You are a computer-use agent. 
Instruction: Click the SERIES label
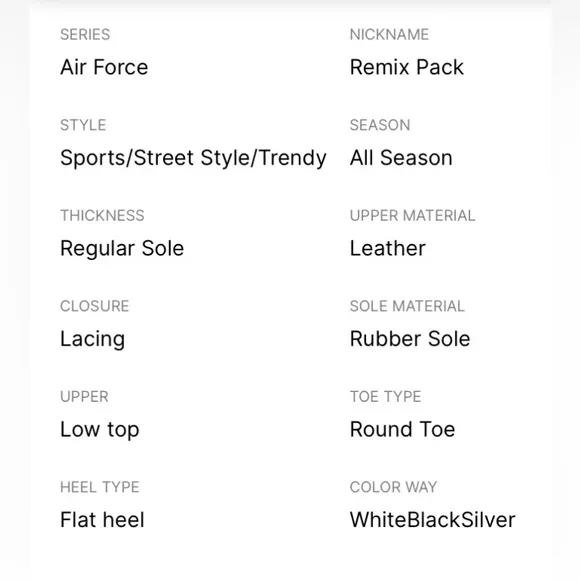point(85,35)
